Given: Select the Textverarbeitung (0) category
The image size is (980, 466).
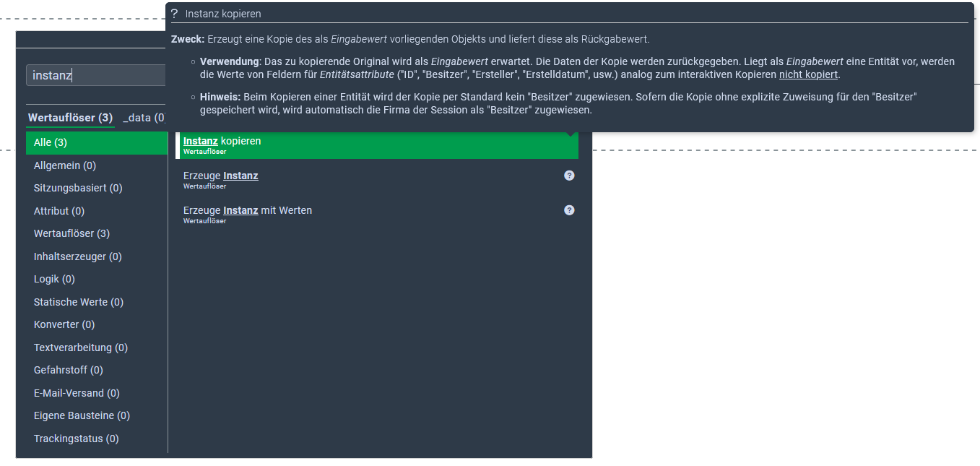Looking at the screenshot, I should click(80, 348).
